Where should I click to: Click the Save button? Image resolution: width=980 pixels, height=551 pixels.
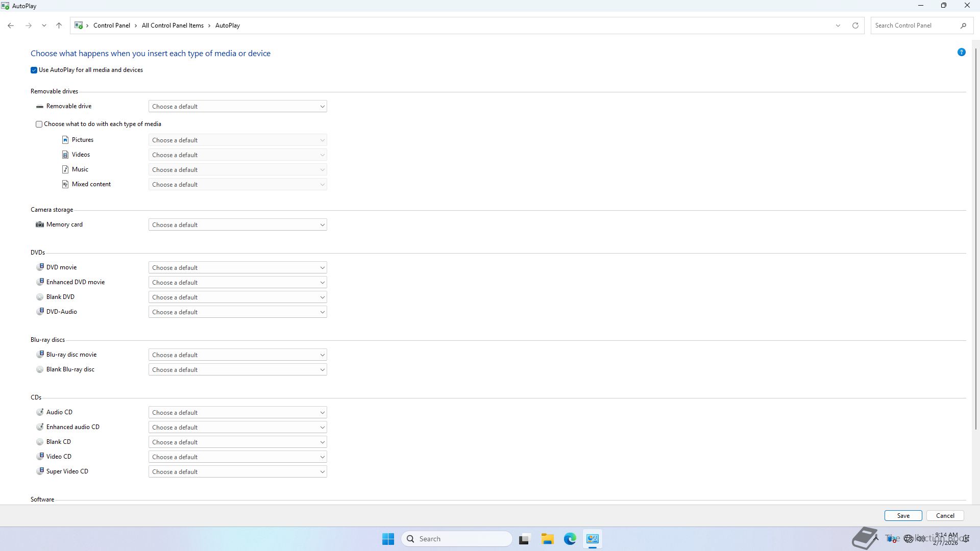pos(903,516)
